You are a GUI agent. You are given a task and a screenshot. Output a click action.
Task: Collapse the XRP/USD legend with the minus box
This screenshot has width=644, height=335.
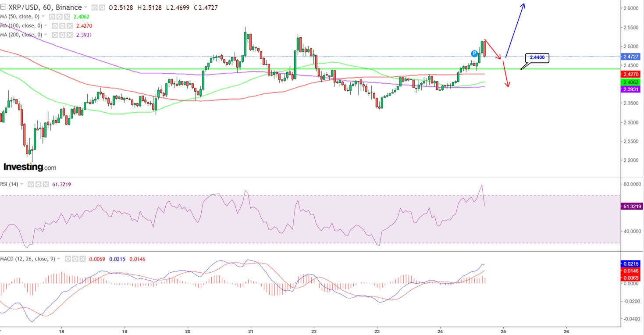point(3,7)
